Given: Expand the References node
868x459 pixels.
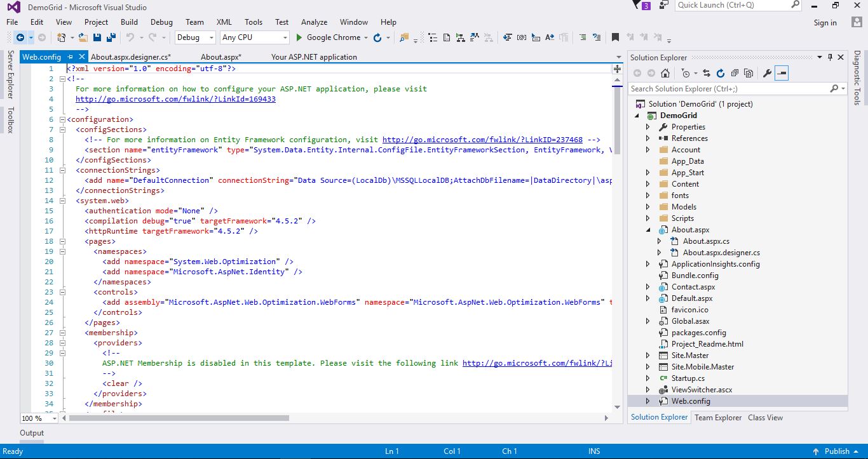Looking at the screenshot, I should coord(648,138).
